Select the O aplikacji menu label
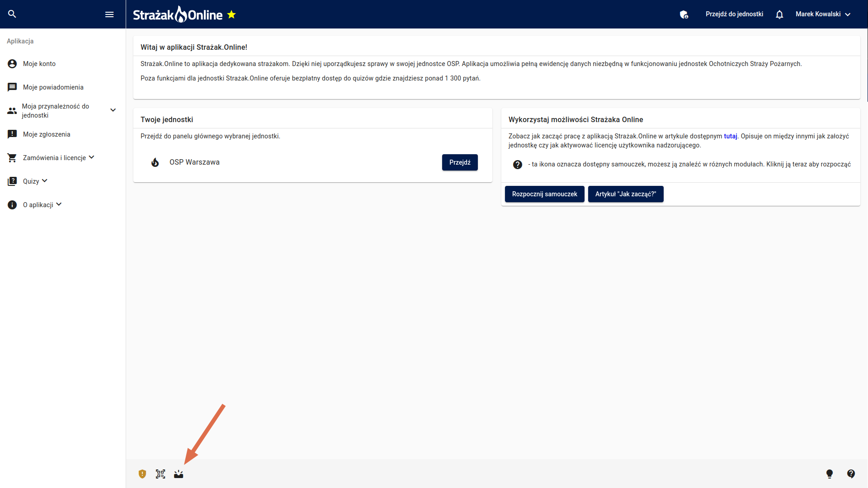 coord(38,205)
